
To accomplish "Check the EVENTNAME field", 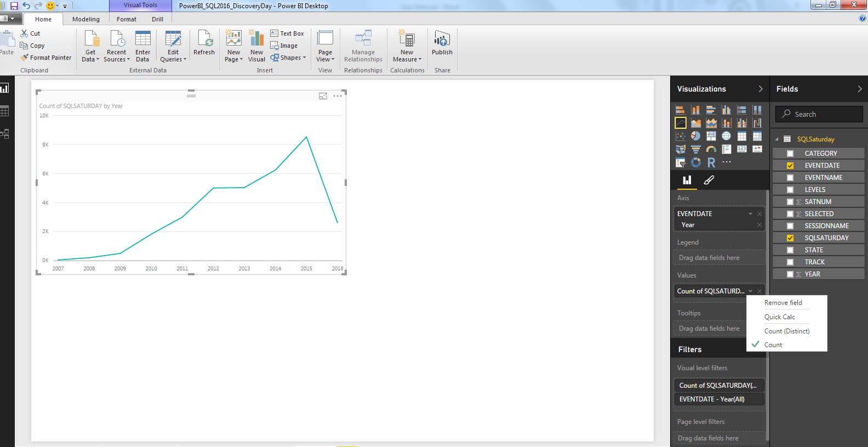I will [790, 178].
